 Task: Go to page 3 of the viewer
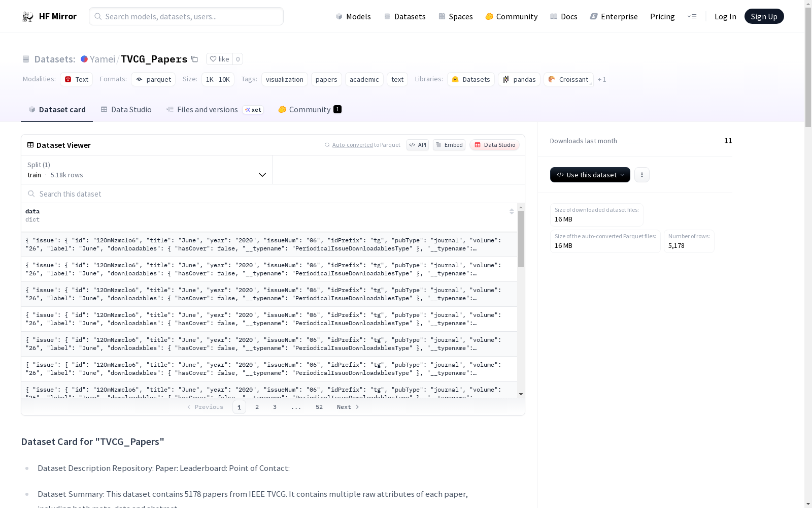pyautogui.click(x=275, y=407)
